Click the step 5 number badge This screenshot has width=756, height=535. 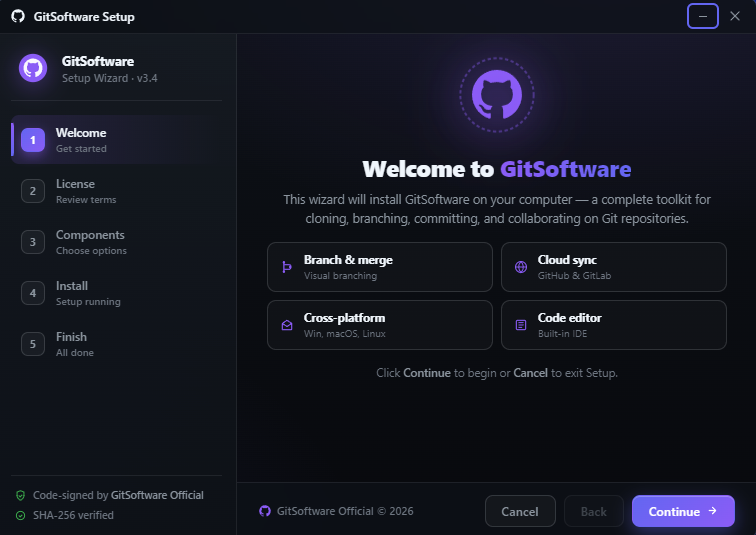pos(33,344)
